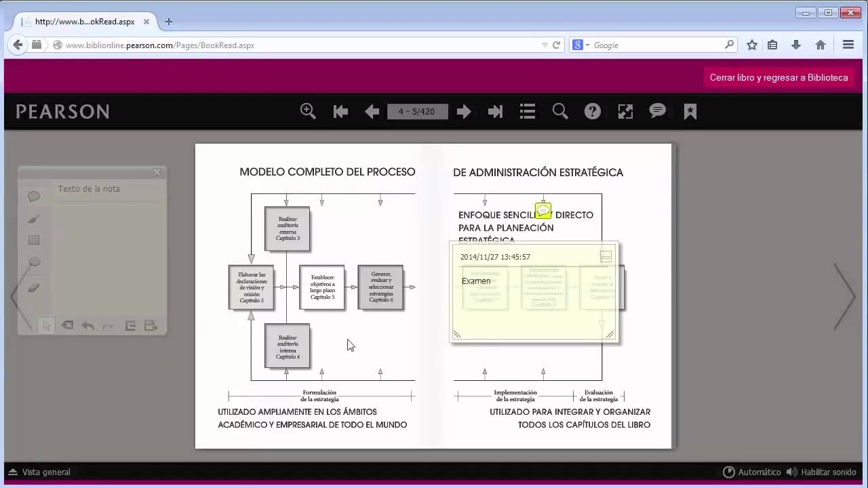Select the eraser tool
Screen dimensions: 868x488
pyautogui.click(x=34, y=287)
